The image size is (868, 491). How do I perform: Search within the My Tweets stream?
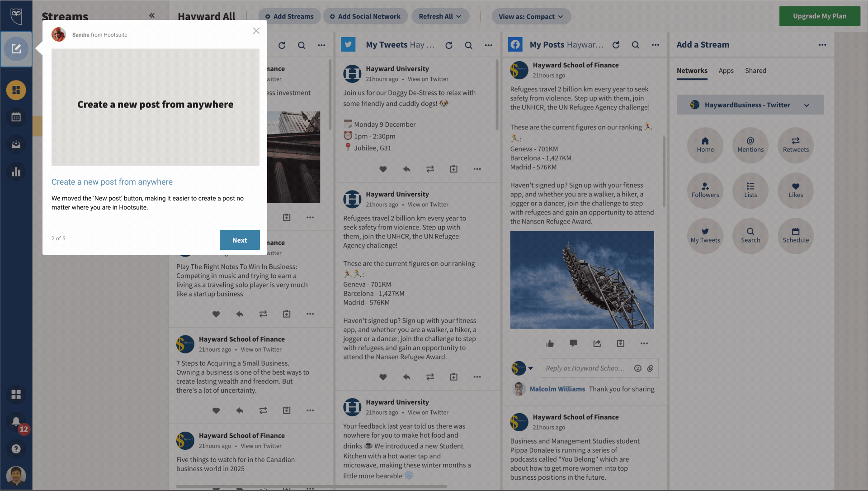[469, 45]
